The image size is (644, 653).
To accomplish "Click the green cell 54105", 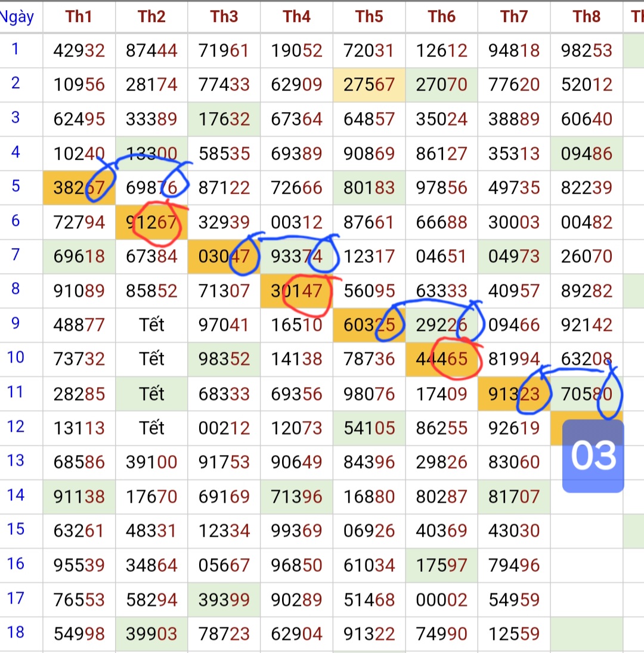I will [369, 428].
